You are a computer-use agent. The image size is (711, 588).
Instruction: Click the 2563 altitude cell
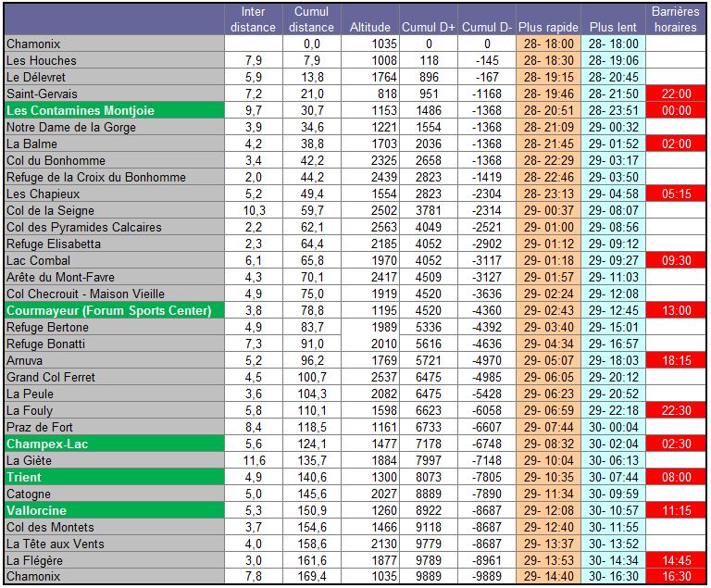370,227
